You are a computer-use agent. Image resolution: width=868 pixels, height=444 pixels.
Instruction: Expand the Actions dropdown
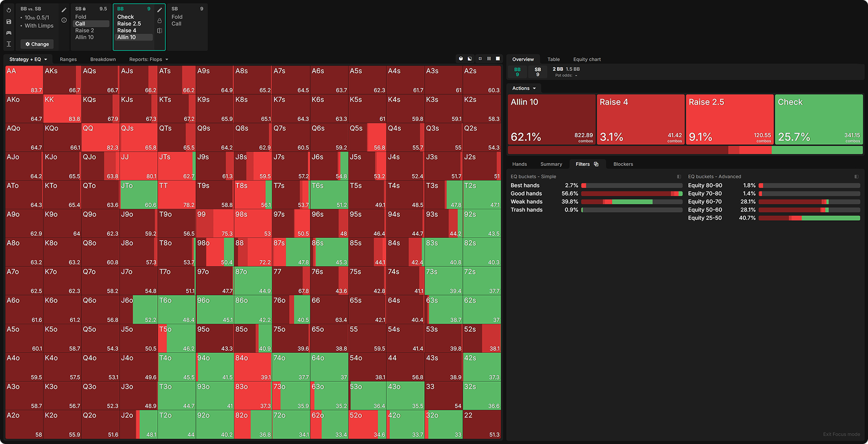point(524,88)
